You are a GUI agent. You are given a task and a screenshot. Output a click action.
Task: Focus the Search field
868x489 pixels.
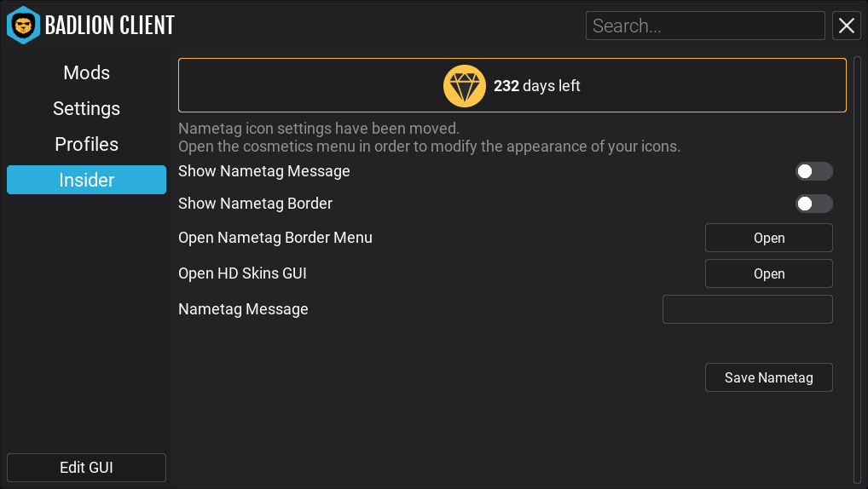(x=705, y=26)
